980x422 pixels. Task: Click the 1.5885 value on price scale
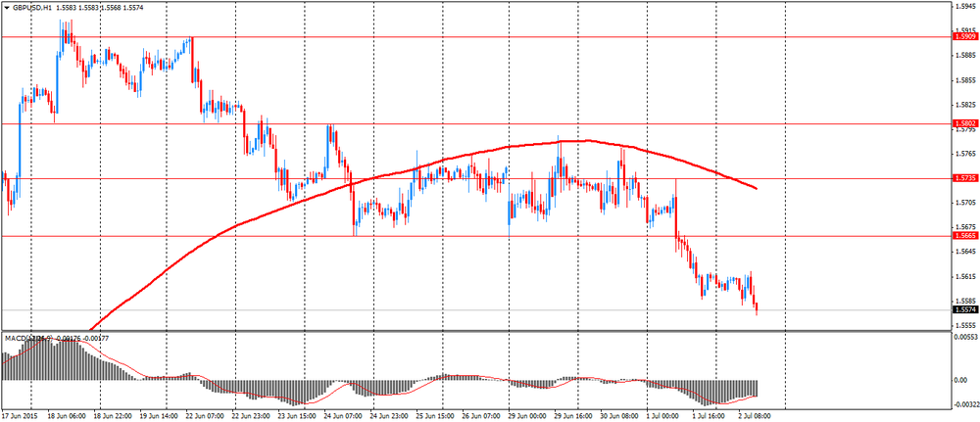point(963,56)
